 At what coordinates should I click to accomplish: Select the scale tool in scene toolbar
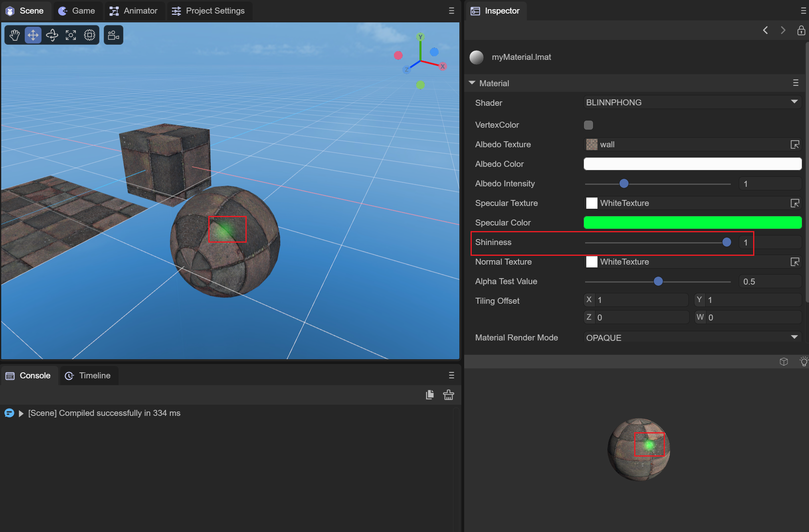pyautogui.click(x=71, y=35)
